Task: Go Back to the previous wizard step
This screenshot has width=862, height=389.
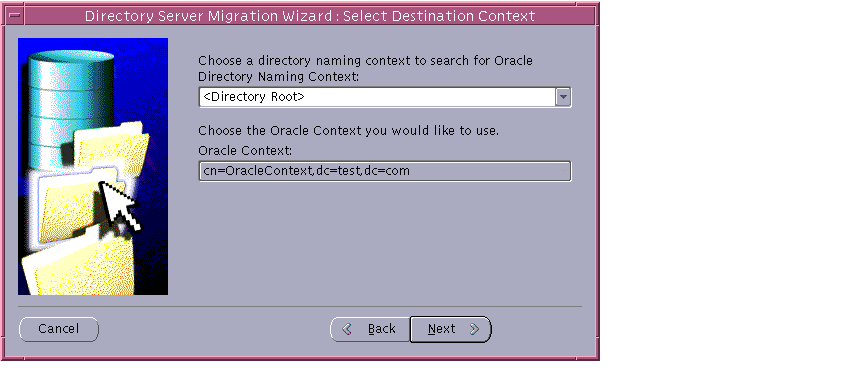Action: [370, 329]
